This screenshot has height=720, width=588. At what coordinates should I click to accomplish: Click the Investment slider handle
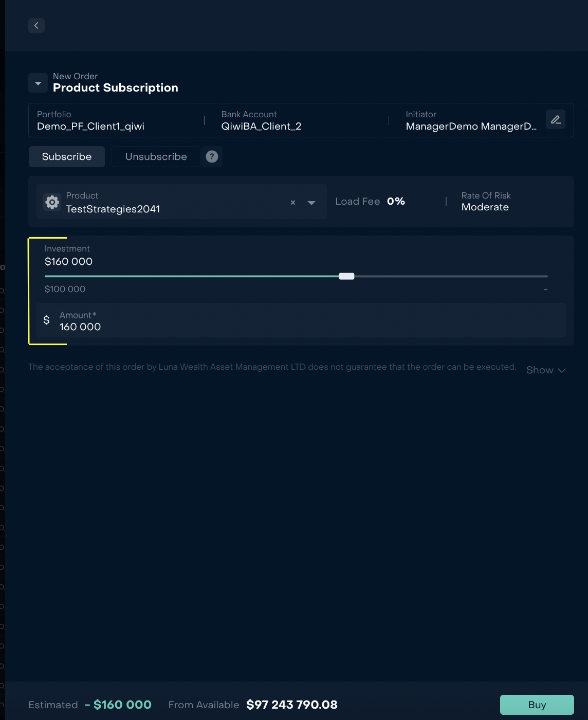pos(346,276)
